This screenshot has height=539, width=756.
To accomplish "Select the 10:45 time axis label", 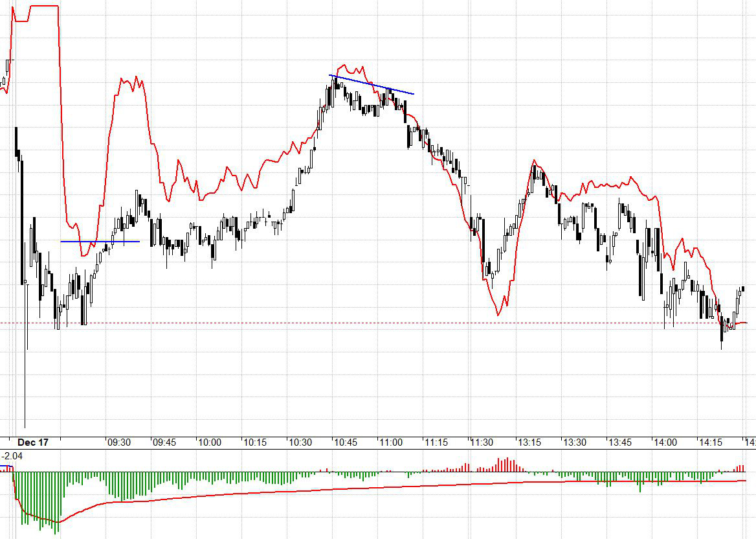I will coord(346,442).
